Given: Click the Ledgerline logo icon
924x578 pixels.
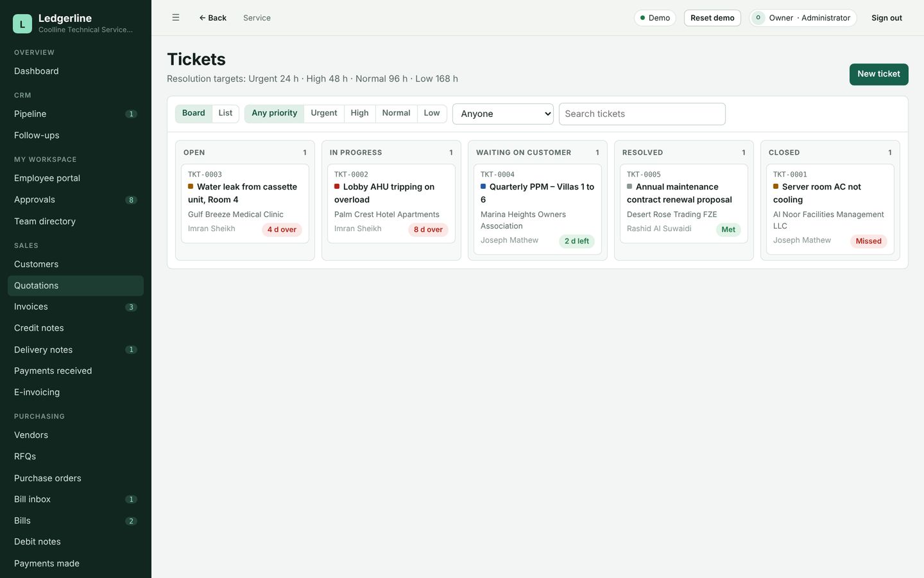Looking at the screenshot, I should coord(22,24).
